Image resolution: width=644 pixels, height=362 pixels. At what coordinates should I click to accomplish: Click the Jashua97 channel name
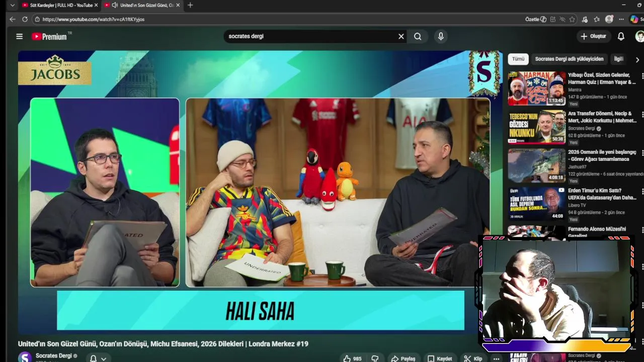tap(578, 167)
